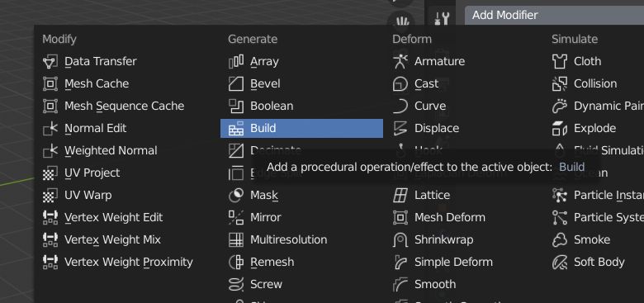644x303 pixels.
Task: Click the Boolean modifier icon
Action: (236, 106)
